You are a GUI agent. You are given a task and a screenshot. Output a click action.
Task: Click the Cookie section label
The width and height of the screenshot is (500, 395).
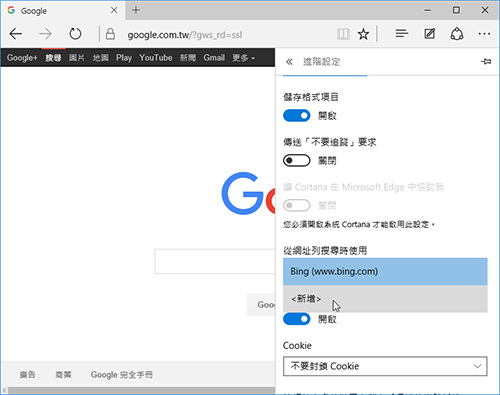pyautogui.click(x=297, y=346)
